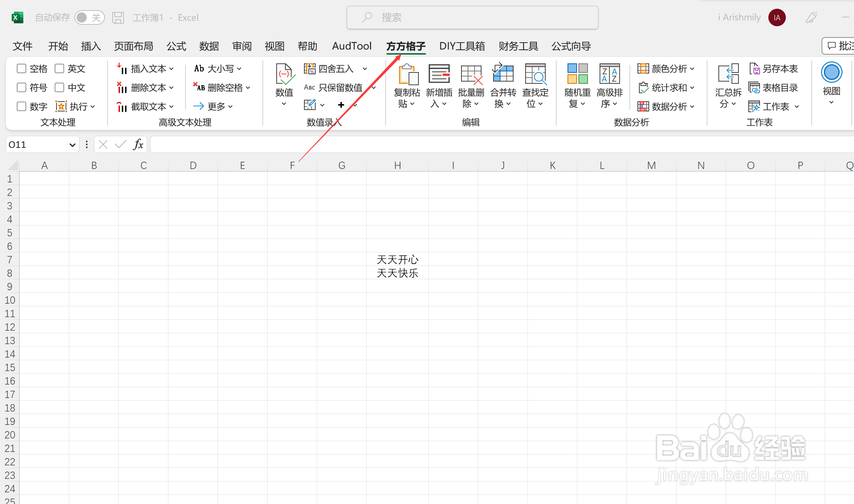Screen dimensions: 854x504
Task: Click the IA user avatar
Action: pos(777,17)
